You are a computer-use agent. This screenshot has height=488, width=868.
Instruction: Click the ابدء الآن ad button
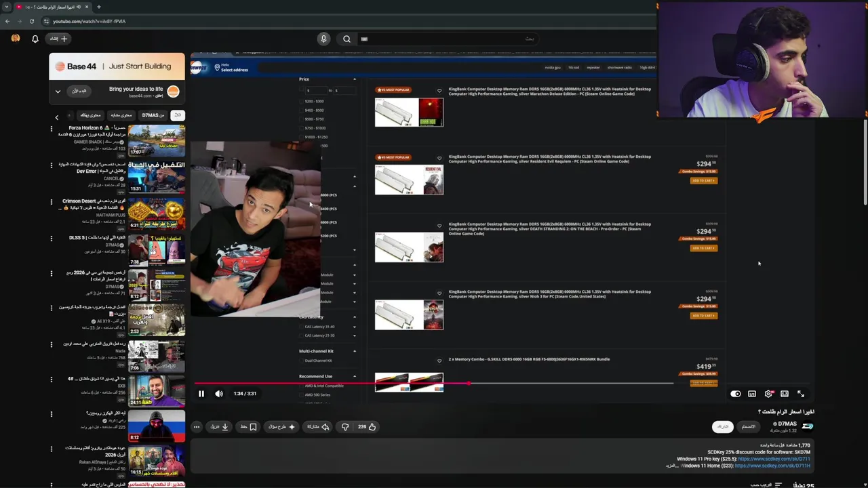coord(79,91)
